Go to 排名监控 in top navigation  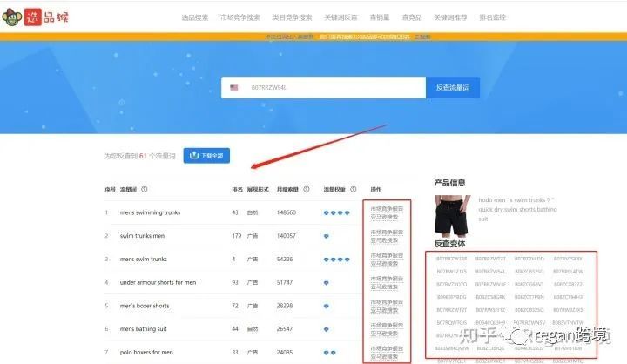pos(493,17)
